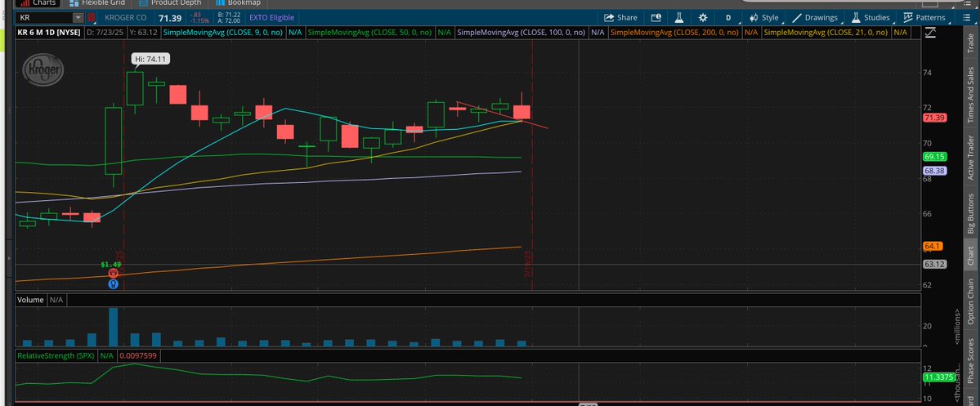Open the Trade sidebar tab
Screen dimensions: 980x406
971,46
